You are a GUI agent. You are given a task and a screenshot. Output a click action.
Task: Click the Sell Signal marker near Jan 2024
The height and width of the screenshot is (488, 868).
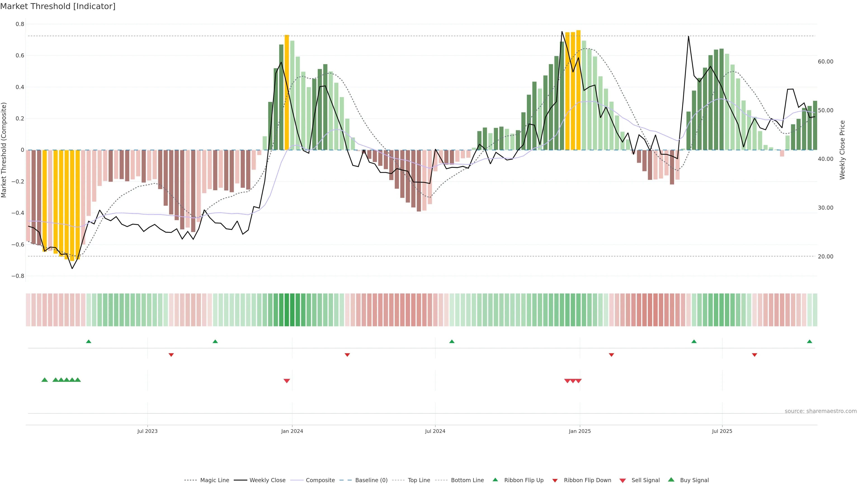(x=287, y=381)
